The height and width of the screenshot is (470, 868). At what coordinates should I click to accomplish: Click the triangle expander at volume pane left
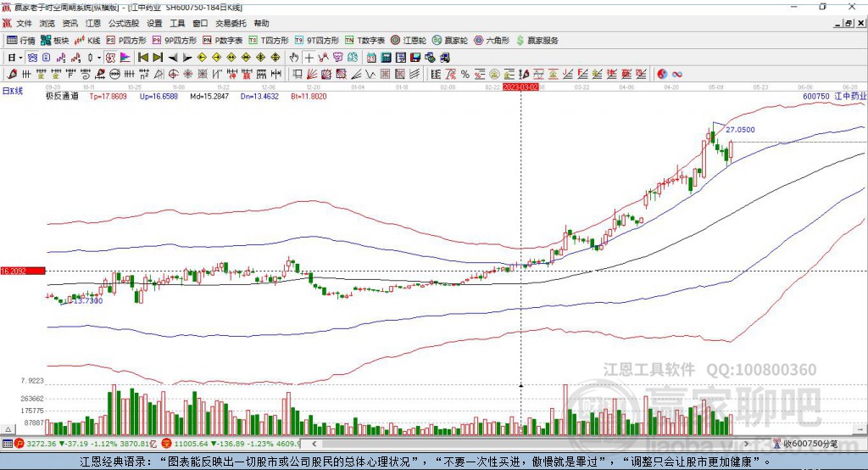pos(8,429)
